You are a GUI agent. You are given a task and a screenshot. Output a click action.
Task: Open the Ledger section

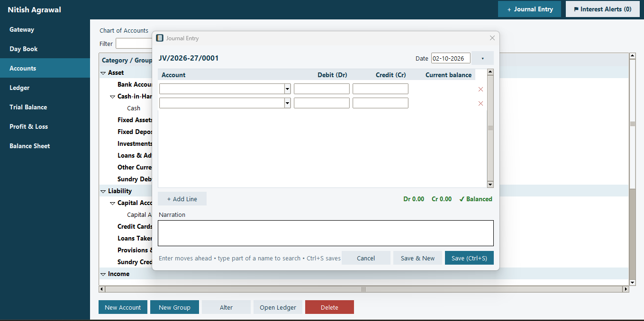pyautogui.click(x=45, y=88)
